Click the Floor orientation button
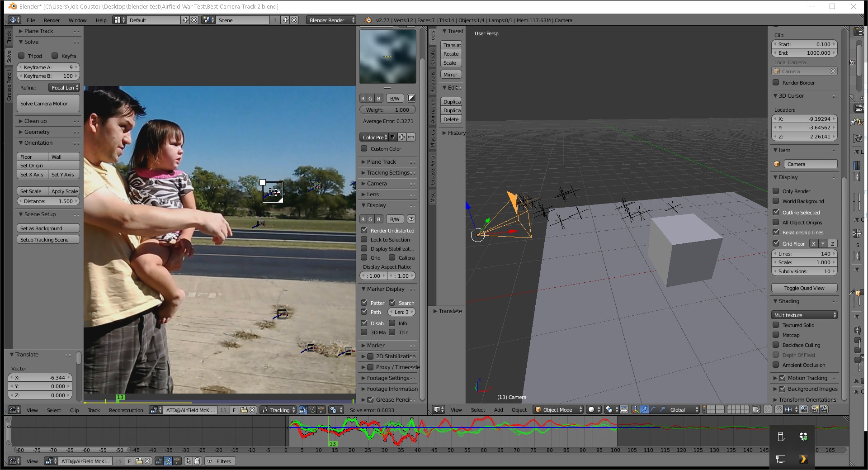868x470 pixels. click(x=33, y=157)
